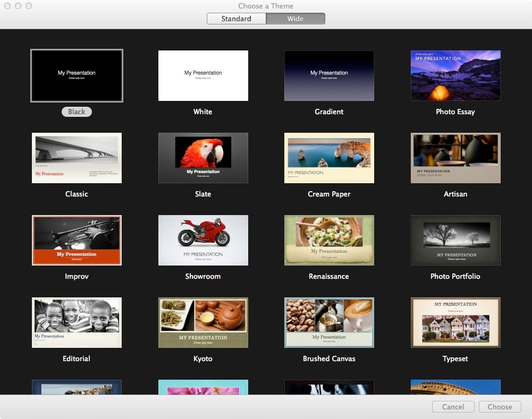Select the Kyoto theme thumbnail

pos(203,323)
